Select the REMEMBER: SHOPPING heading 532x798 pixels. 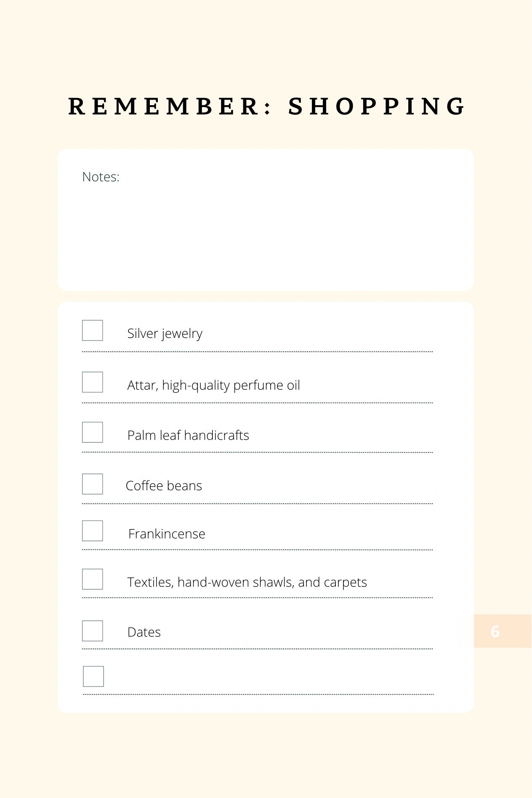tap(267, 106)
